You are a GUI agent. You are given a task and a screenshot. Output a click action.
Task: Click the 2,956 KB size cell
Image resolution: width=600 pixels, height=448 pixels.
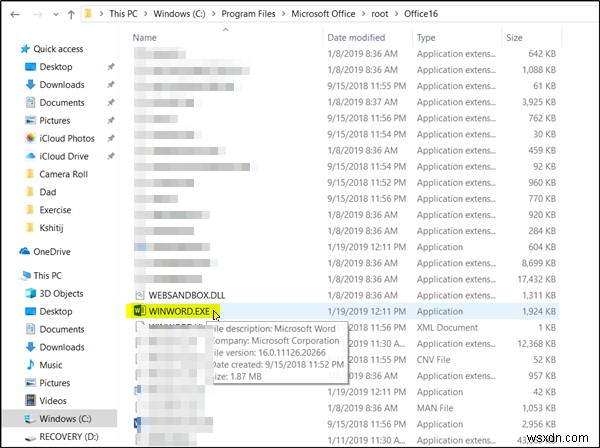(x=539, y=424)
